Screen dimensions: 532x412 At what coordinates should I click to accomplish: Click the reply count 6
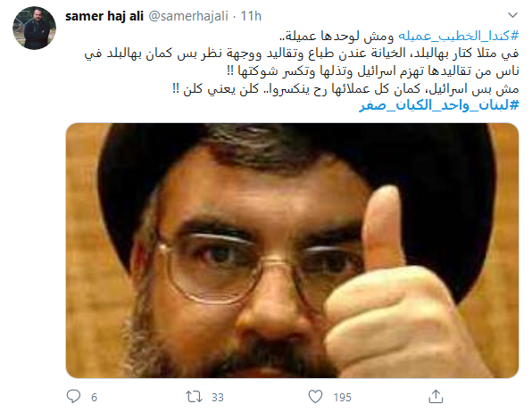click(x=94, y=397)
